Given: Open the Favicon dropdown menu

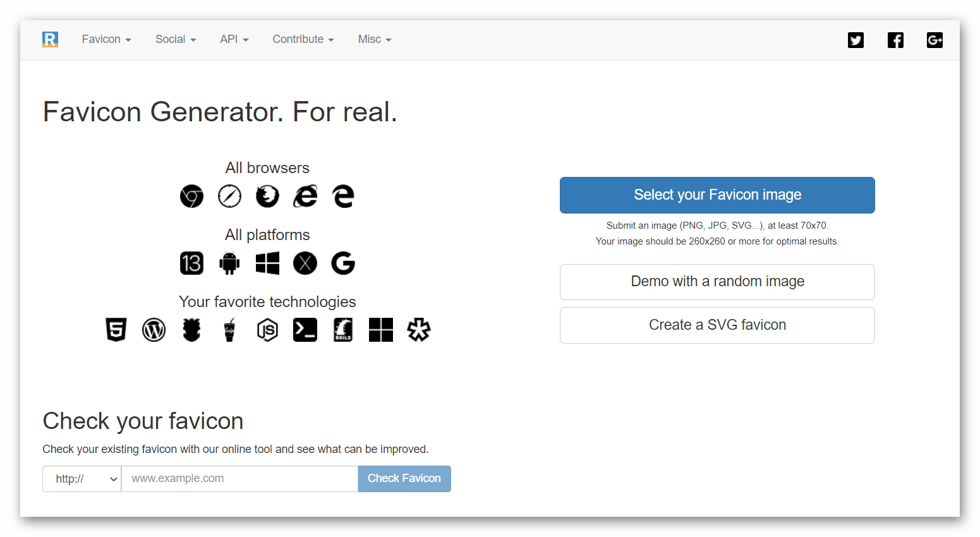Looking at the screenshot, I should (x=106, y=39).
